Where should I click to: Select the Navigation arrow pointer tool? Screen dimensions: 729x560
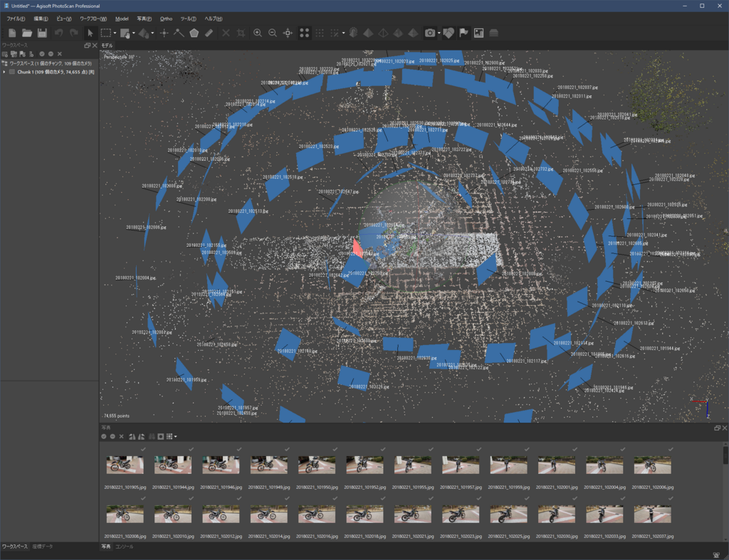tap(90, 33)
